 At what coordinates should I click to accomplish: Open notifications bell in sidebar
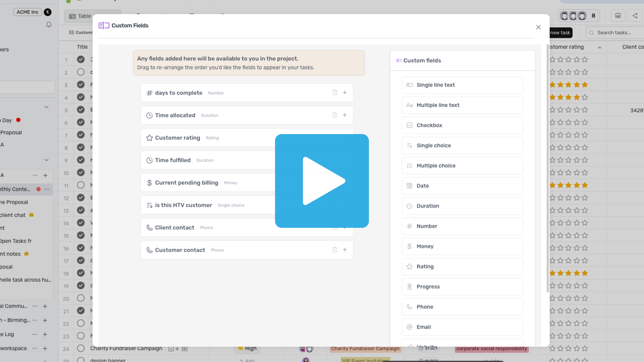pyautogui.click(x=49, y=24)
